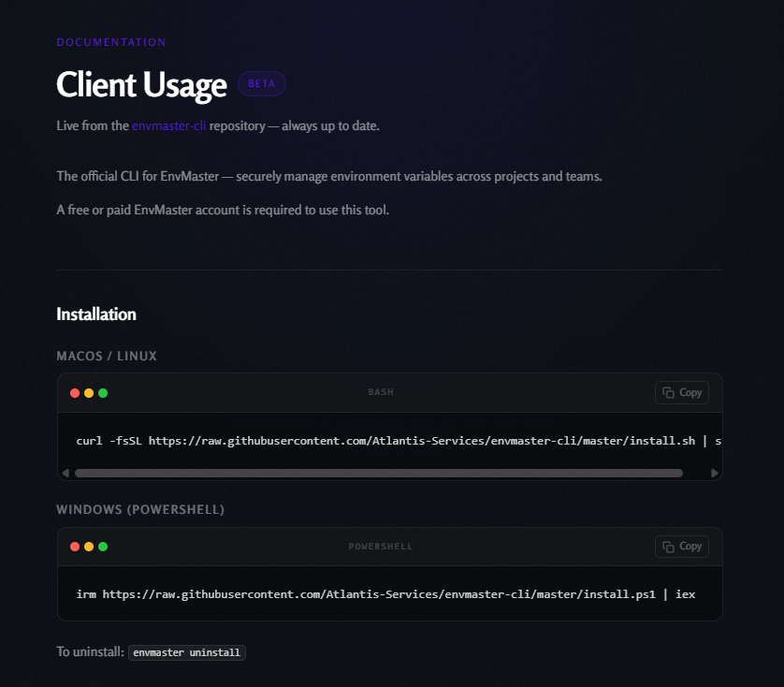Click the red traffic-light dot on the PowerShell window
This screenshot has width=784, height=687.
(x=75, y=546)
